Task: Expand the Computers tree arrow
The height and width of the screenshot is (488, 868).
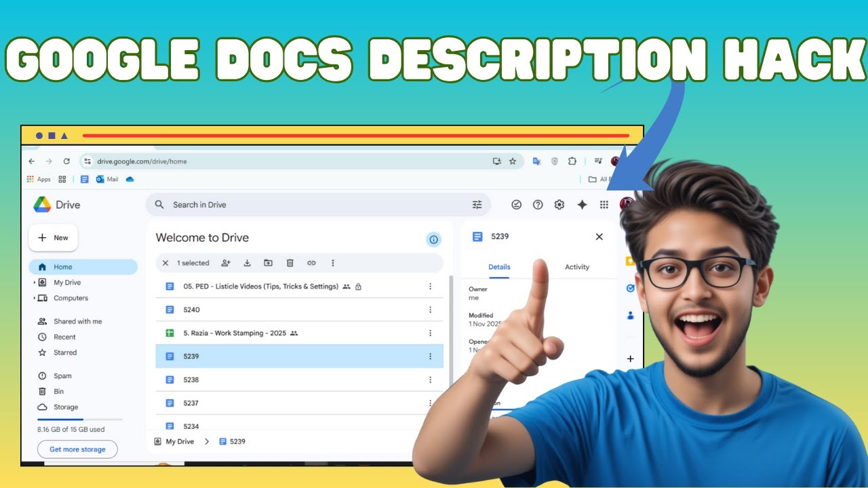Action: tap(34, 298)
